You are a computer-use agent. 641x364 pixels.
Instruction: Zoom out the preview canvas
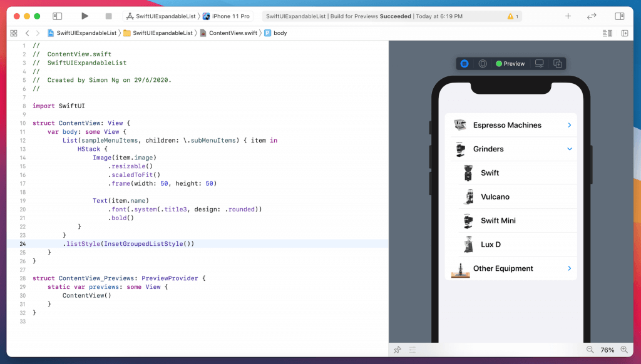coord(590,350)
